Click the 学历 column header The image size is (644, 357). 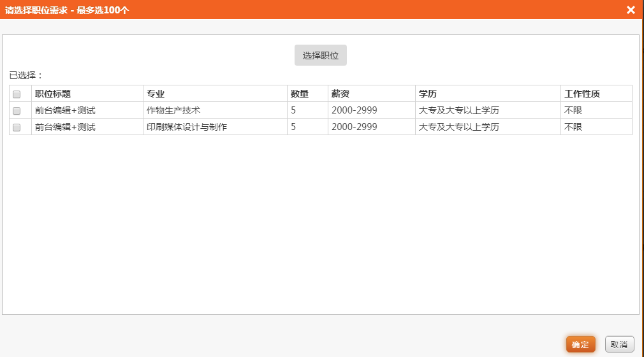(x=428, y=94)
